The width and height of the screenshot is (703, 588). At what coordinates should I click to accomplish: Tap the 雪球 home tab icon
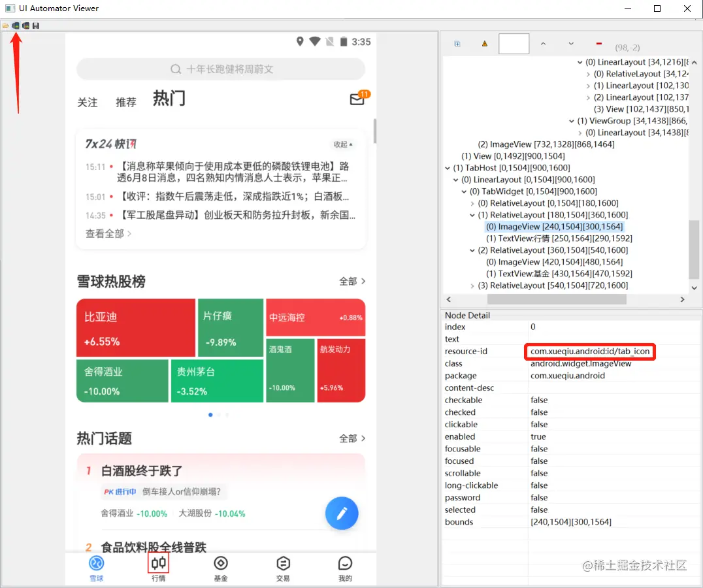click(97, 563)
